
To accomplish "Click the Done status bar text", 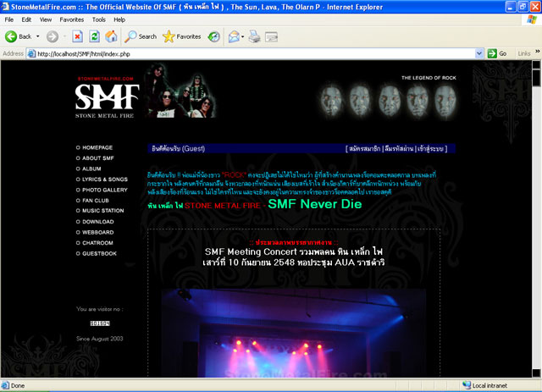I will pos(18,385).
